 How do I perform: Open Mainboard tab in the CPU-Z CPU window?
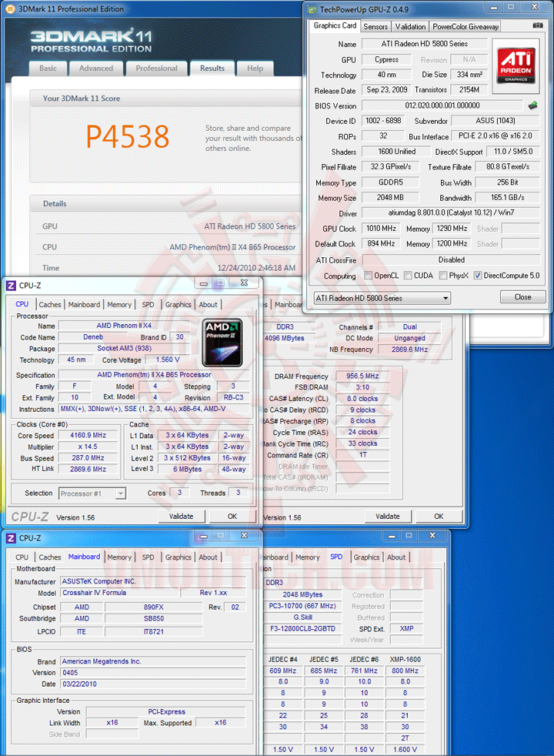(85, 305)
